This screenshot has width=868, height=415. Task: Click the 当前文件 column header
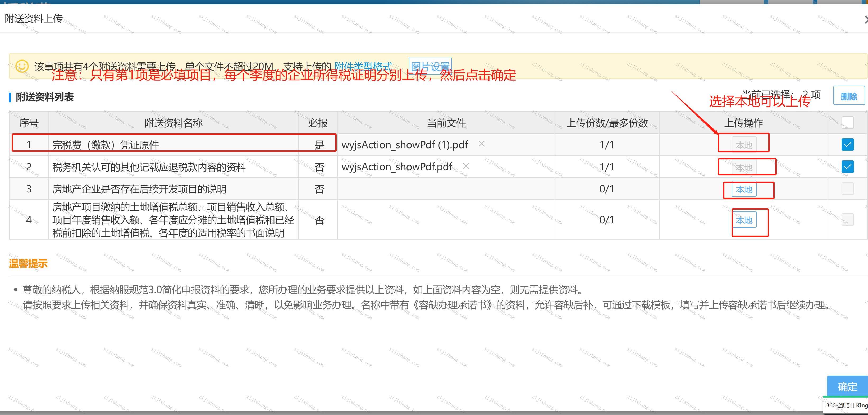pos(446,123)
